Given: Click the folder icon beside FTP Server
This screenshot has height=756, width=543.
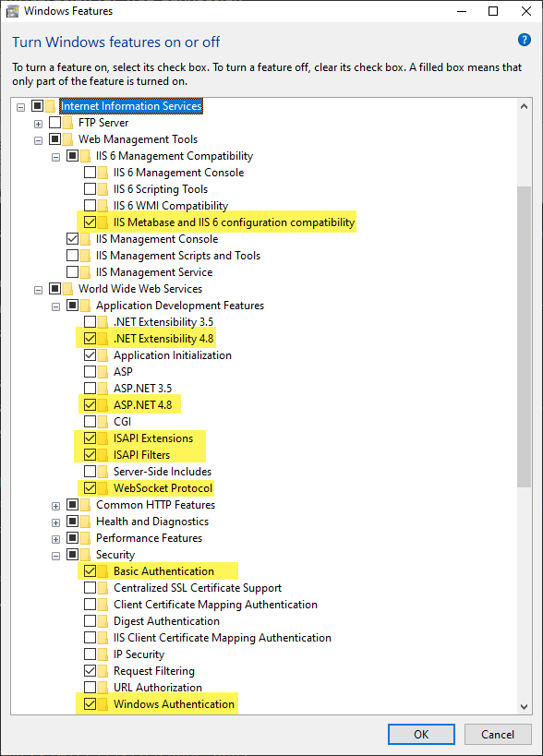Looking at the screenshot, I should click(x=68, y=123).
